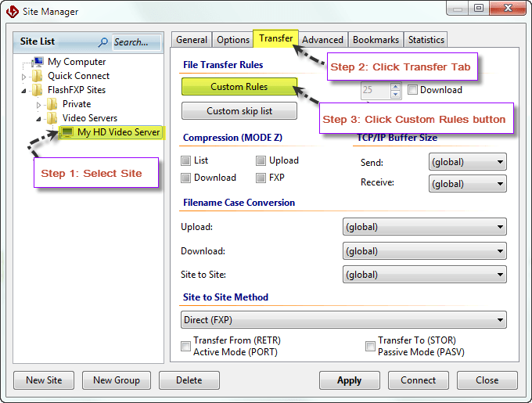Screen dimensions: 532x403
Task: Check the Transfer From (RETR) option
Action: 186,346
